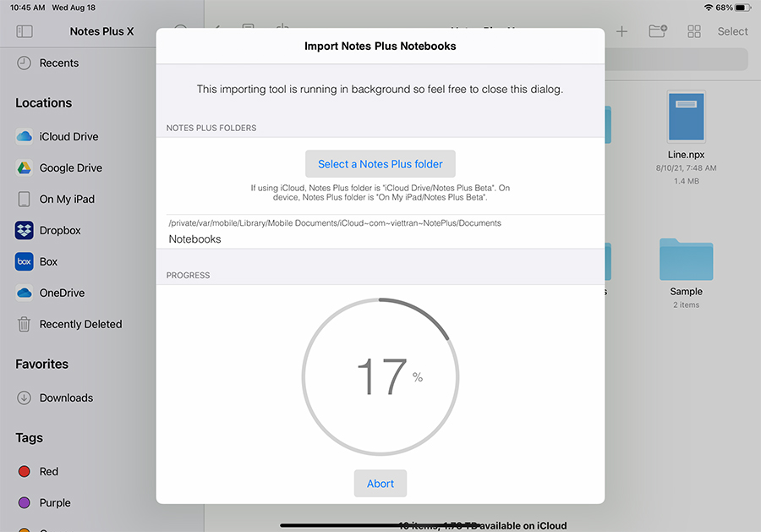Create a new folder with the folder-plus icon
This screenshot has height=532, width=761.
click(x=658, y=31)
